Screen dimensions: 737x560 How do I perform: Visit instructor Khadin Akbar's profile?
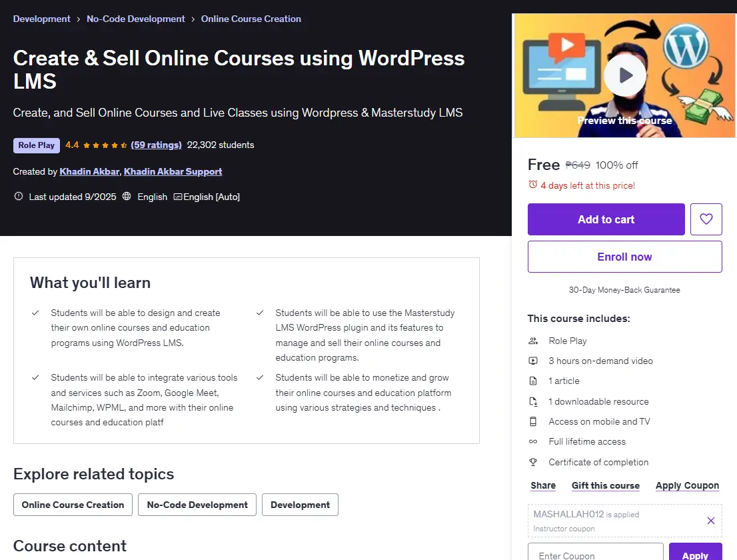coord(89,171)
